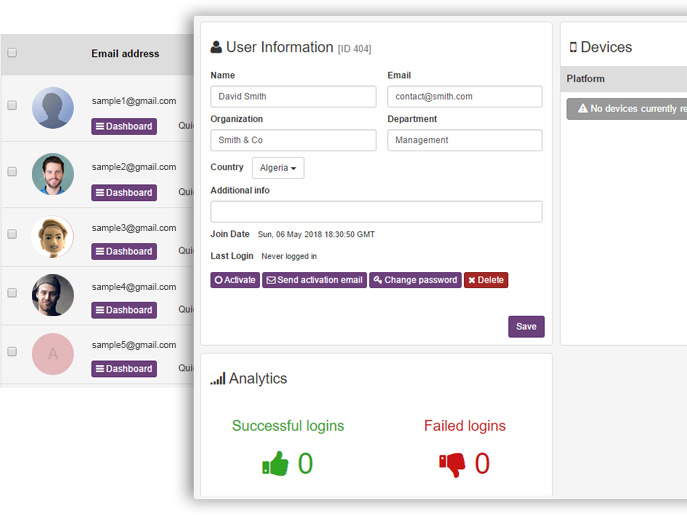
Task: Click the letter A avatar for sample5@gmail.com
Action: (53, 354)
